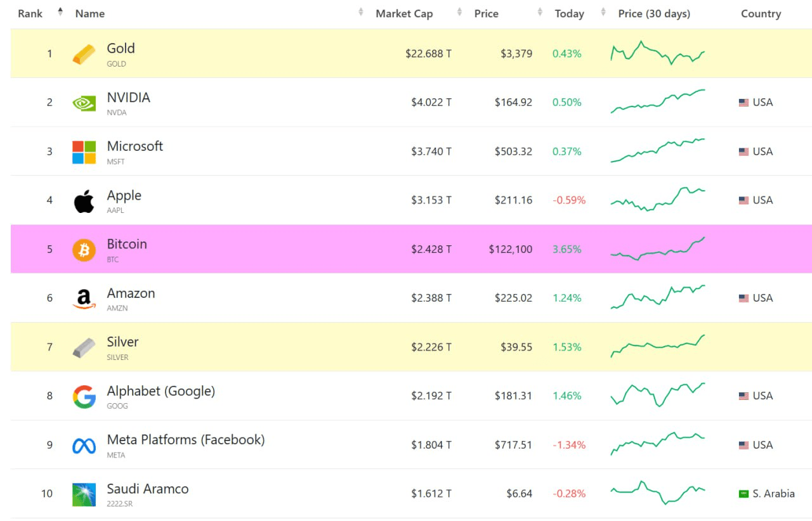
Task: Click the $2.388 T market cap value
Action: 431,299
